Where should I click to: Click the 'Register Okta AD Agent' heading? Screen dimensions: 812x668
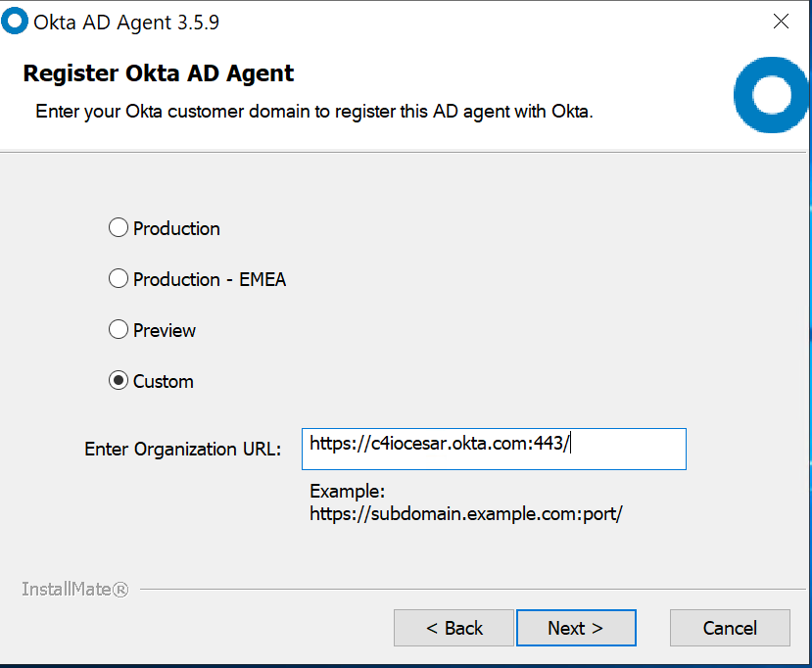(159, 73)
